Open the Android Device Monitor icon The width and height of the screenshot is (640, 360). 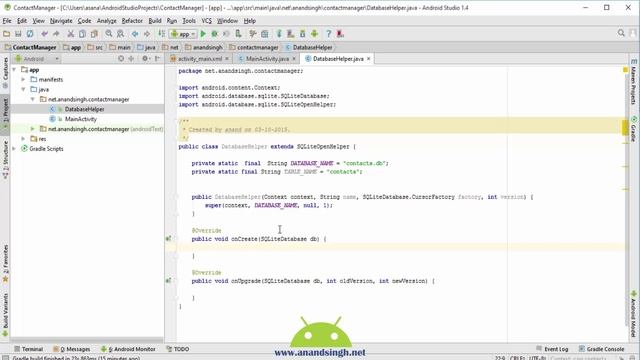click(x=314, y=34)
